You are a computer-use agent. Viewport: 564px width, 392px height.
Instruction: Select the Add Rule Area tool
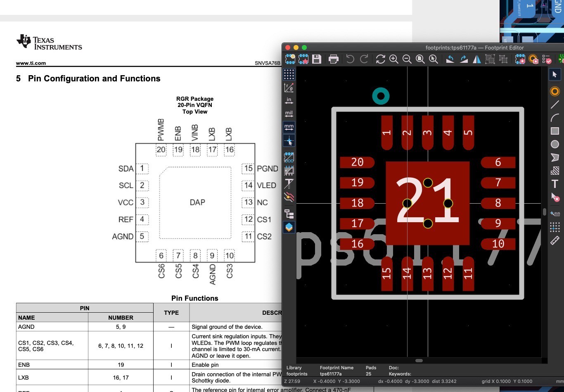(555, 171)
